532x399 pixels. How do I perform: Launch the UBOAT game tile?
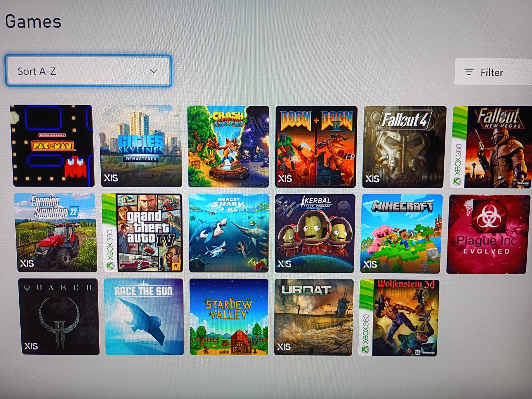[x=314, y=317]
